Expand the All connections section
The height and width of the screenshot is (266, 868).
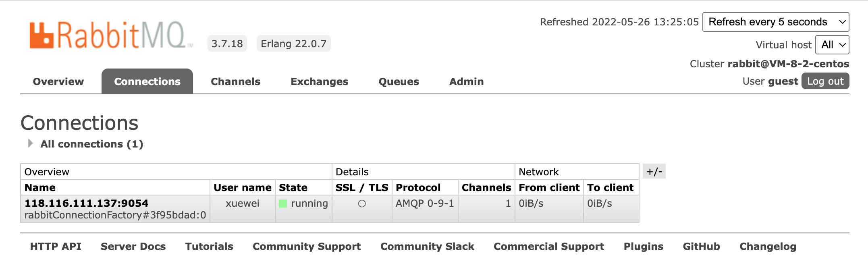(31, 143)
